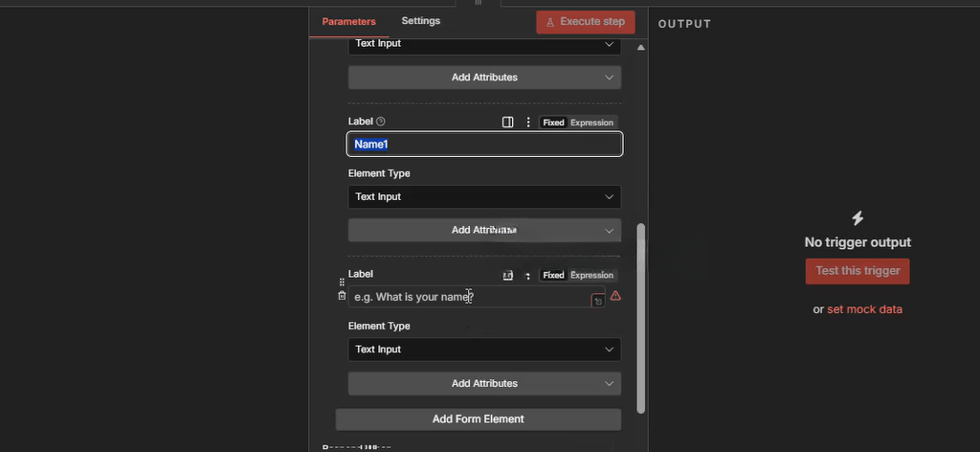
Task: Click the red warning triangle icon
Action: (615, 296)
